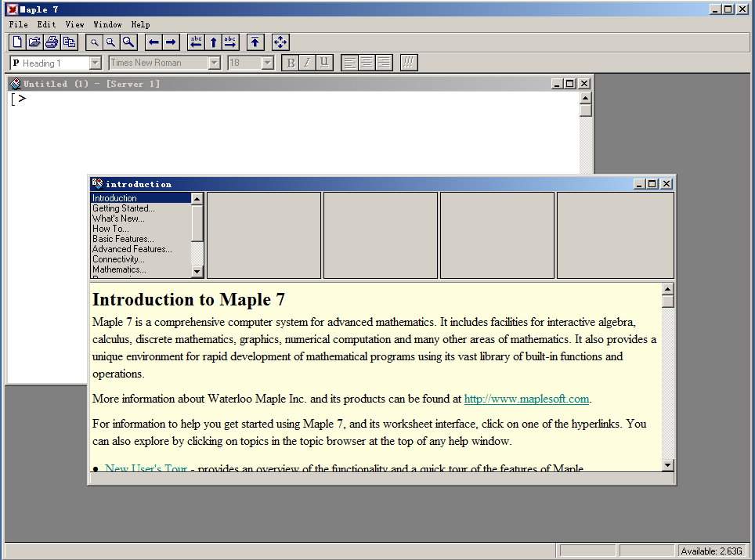Viewport: 755px width, 560px height.
Task: Maximize the introduction help window
Action: pyautogui.click(x=652, y=184)
